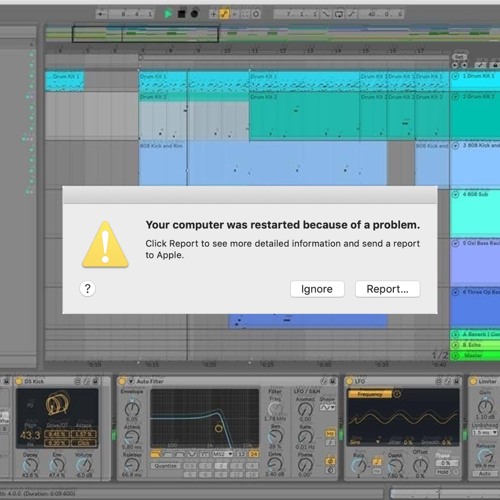This screenshot has width=500, height=500.
Task: Open the Limiter Lookahead dropdown
Action: click(x=485, y=432)
